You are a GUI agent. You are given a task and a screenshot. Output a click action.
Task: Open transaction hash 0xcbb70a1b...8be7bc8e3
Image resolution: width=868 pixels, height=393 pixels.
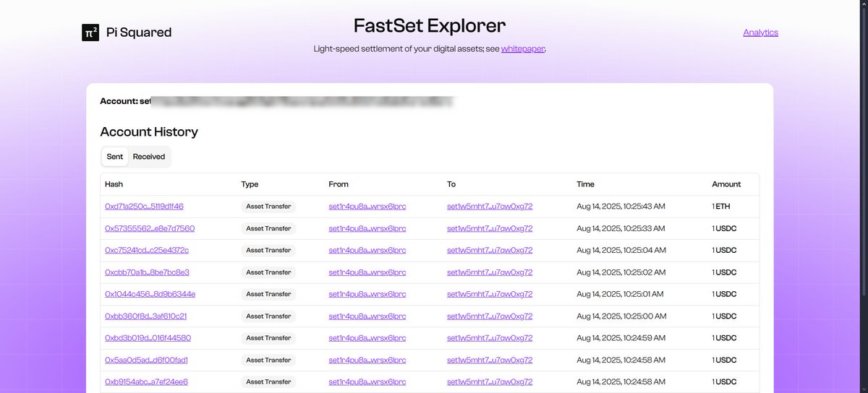click(147, 272)
